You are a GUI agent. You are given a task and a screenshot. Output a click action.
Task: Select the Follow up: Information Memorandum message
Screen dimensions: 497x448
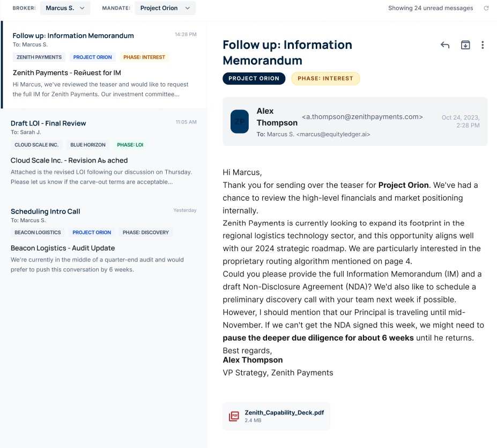tap(104, 64)
